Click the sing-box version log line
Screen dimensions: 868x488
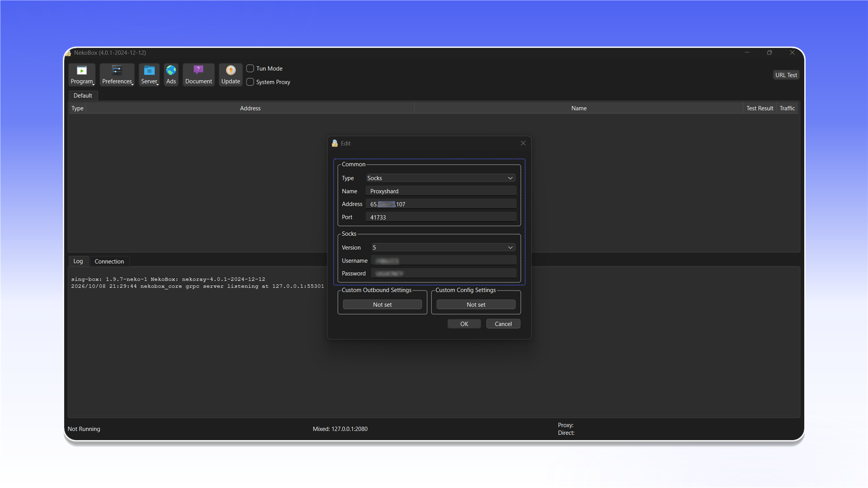[x=168, y=279]
